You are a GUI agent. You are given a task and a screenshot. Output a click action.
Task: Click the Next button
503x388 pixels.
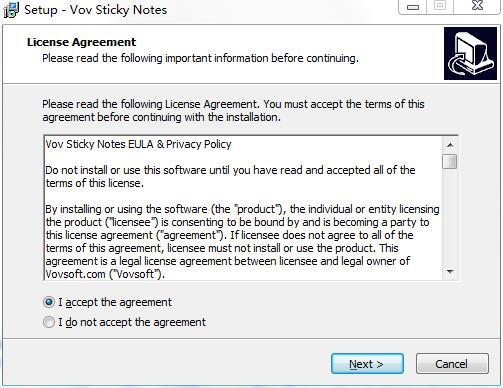[367, 364]
